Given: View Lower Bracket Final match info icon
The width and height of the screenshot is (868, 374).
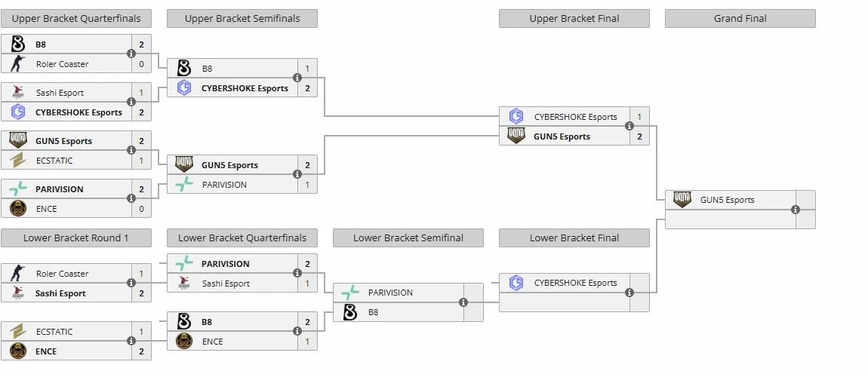Looking at the screenshot, I should pyautogui.click(x=629, y=292).
